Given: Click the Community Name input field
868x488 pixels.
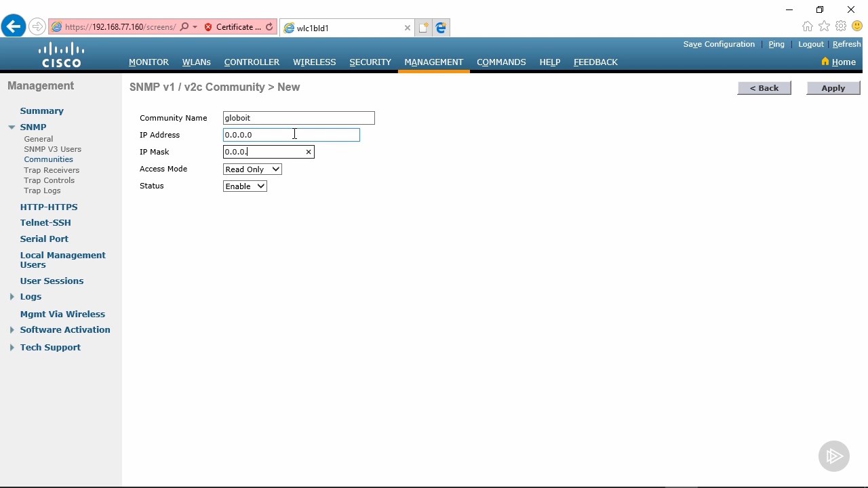Looking at the screenshot, I should (298, 118).
